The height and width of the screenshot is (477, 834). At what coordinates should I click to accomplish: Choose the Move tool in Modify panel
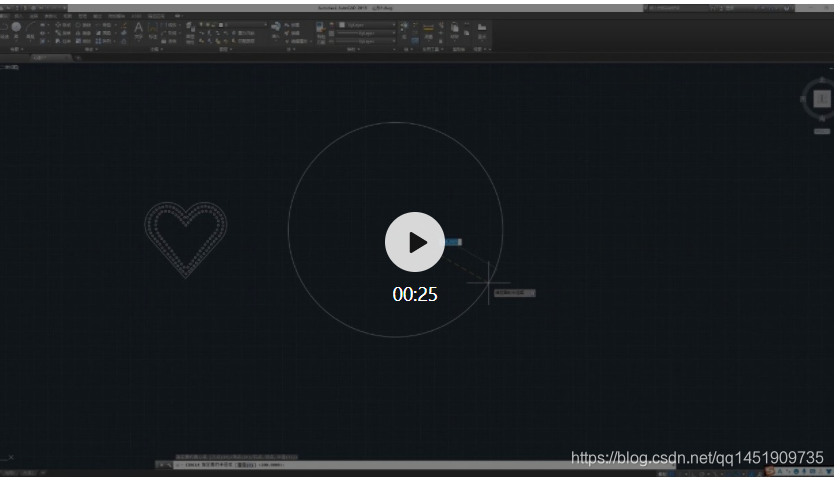point(63,25)
